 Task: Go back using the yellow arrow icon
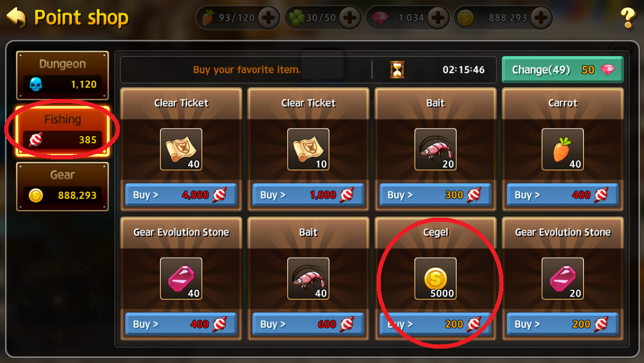tap(16, 17)
